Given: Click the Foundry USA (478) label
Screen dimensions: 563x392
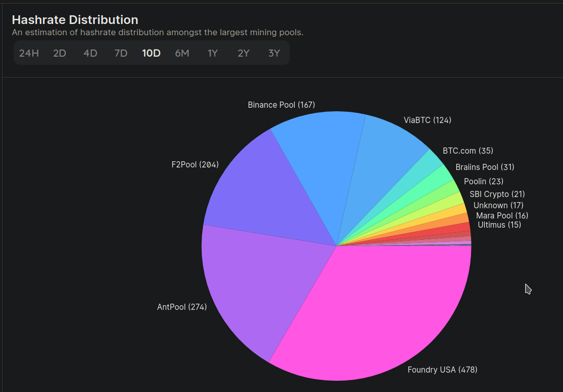Looking at the screenshot, I should click(x=442, y=370).
